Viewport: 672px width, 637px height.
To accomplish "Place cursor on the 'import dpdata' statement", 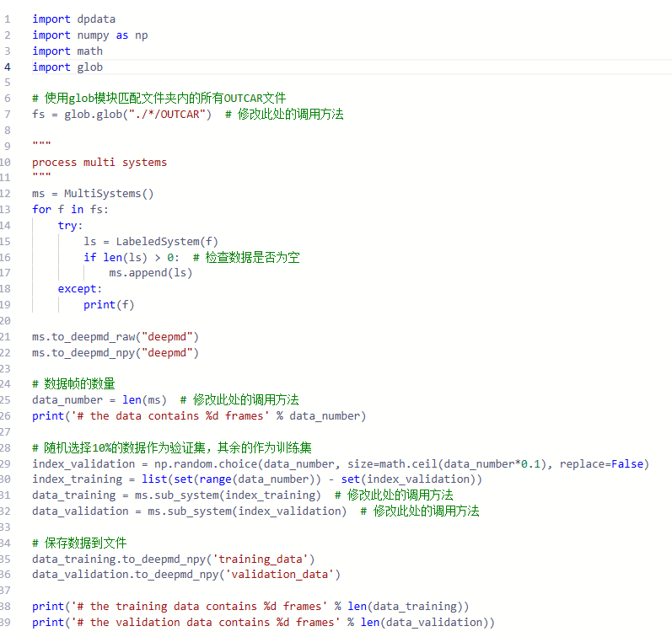I will click(73, 19).
